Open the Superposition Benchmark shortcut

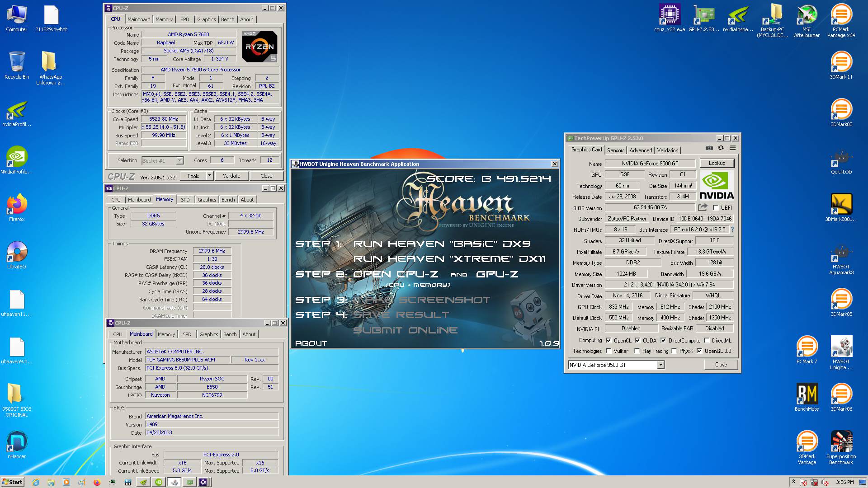click(x=841, y=448)
